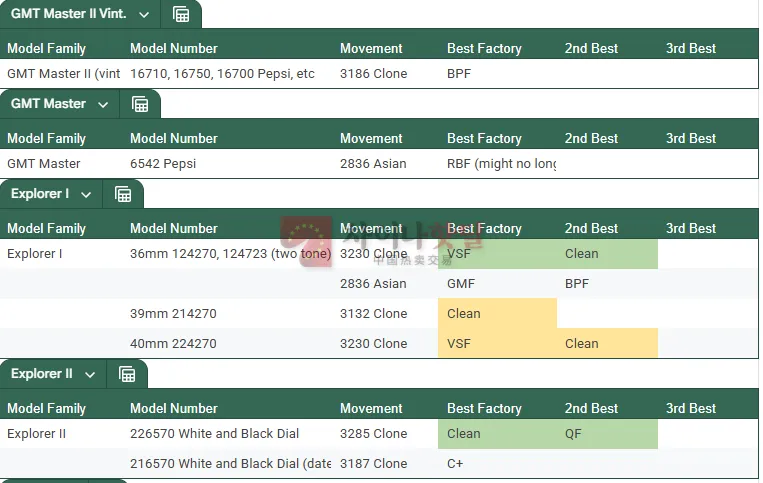Select '2836 Asian' cell in Explorer I table

pyautogui.click(x=373, y=284)
